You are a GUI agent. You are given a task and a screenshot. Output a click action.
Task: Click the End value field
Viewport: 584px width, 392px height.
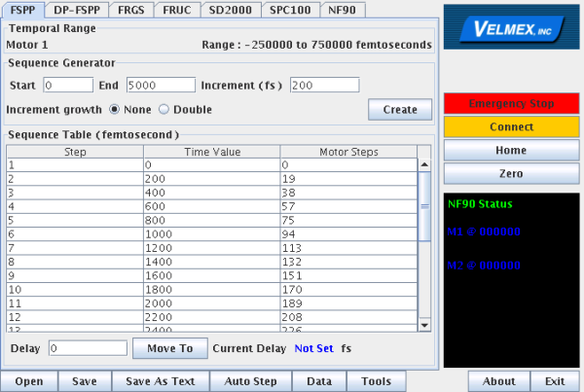(x=161, y=86)
